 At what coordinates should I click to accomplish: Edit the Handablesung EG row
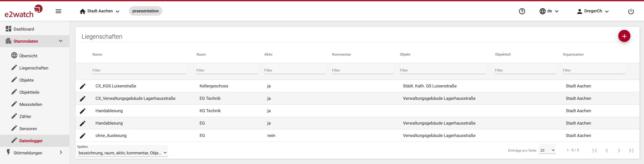(x=82, y=123)
